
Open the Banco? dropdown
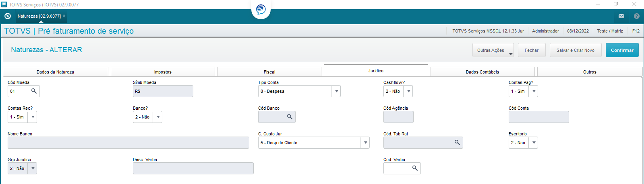pyautogui.click(x=158, y=117)
